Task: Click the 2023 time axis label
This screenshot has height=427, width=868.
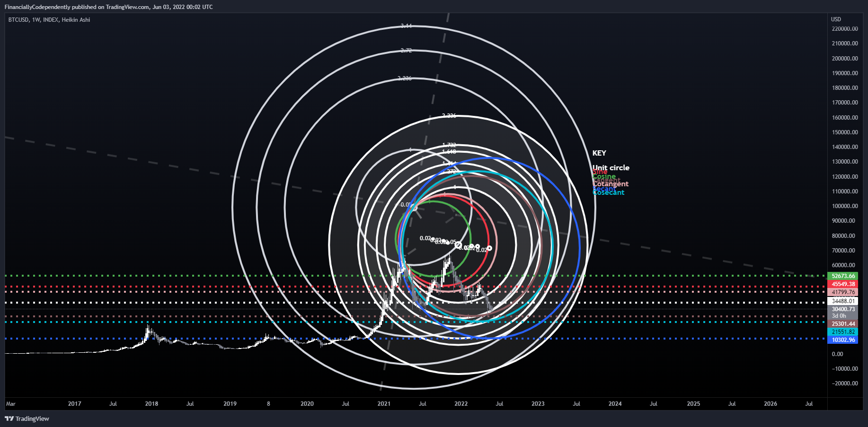Action: (x=538, y=404)
